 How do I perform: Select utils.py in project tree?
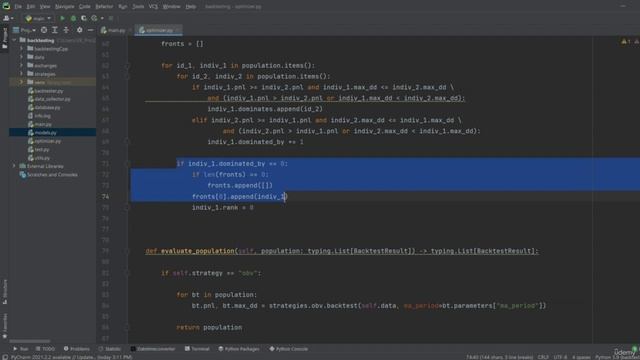coord(42,158)
